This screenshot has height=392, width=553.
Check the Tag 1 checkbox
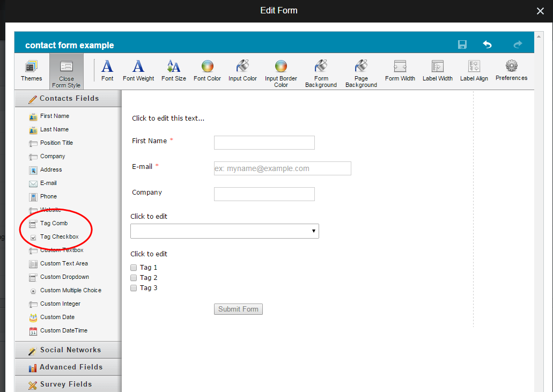(134, 268)
